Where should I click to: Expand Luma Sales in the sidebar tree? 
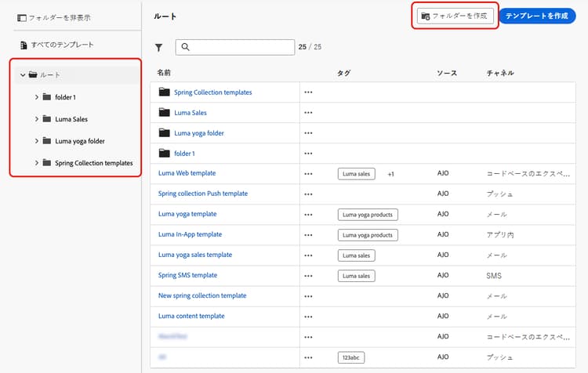click(x=37, y=119)
